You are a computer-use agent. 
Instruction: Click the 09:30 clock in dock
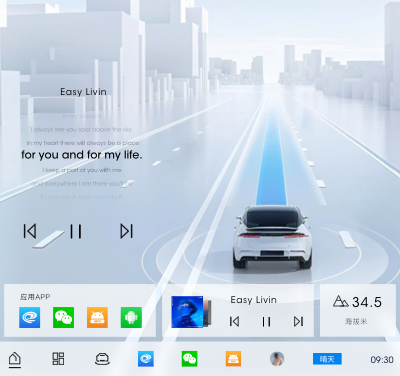tap(382, 360)
